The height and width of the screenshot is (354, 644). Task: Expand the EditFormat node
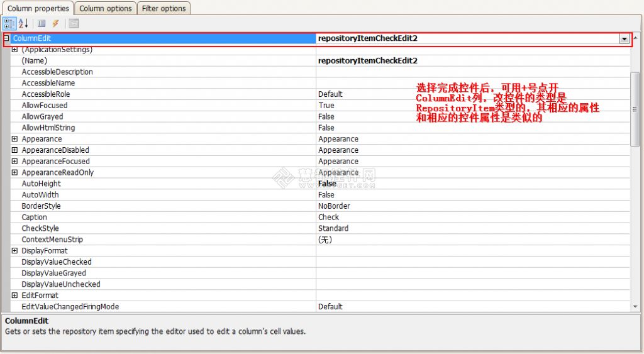(x=15, y=296)
